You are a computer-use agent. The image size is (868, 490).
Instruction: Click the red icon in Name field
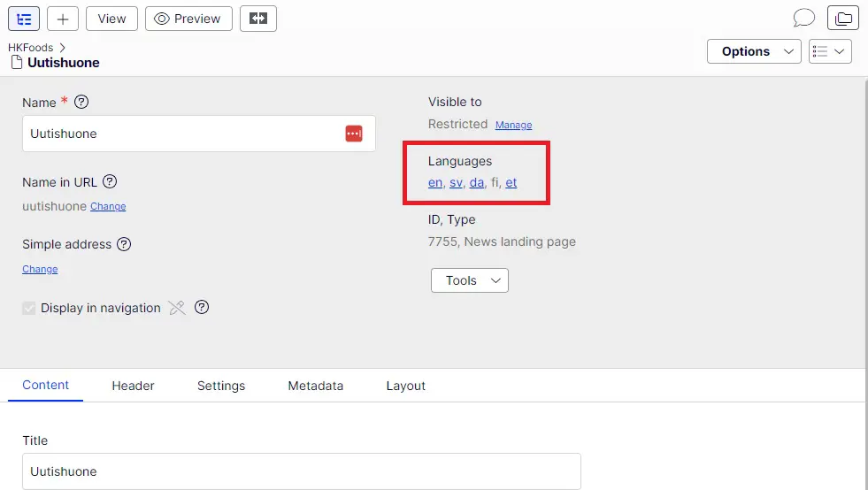pyautogui.click(x=354, y=134)
